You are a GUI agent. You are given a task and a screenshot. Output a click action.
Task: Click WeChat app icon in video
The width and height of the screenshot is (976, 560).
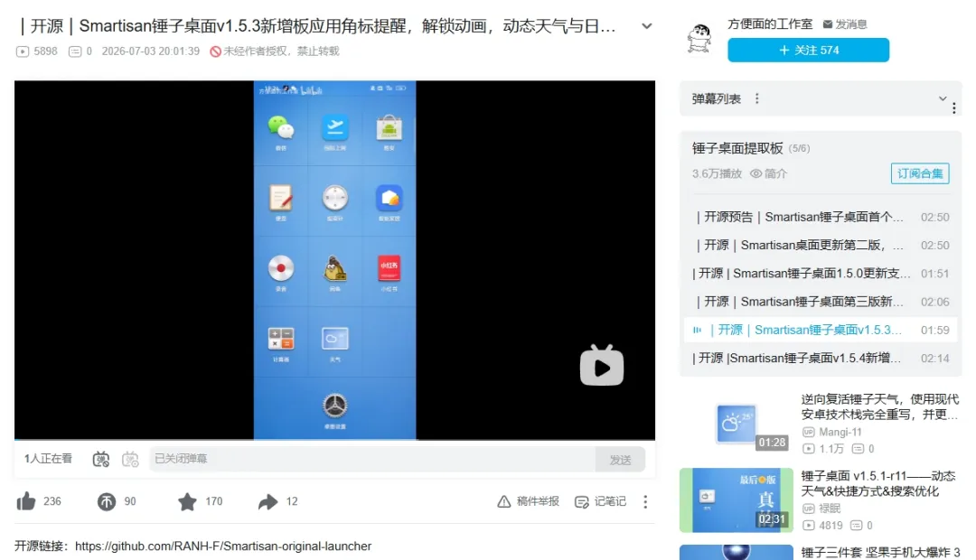tap(281, 128)
